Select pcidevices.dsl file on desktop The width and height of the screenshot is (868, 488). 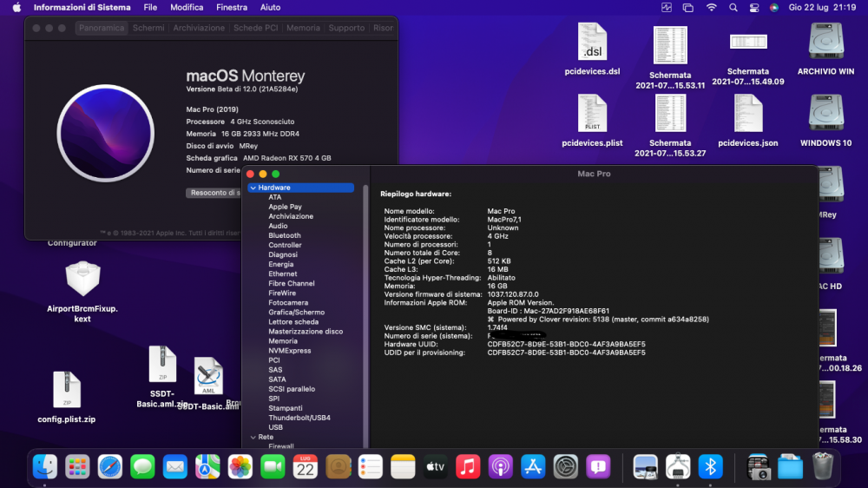coord(592,49)
